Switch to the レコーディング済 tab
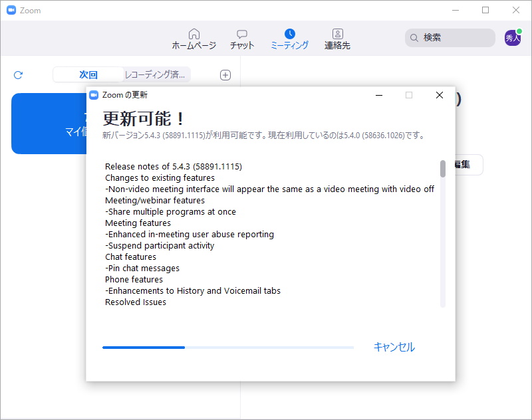Screen dimensions: 532x420 click(154, 74)
